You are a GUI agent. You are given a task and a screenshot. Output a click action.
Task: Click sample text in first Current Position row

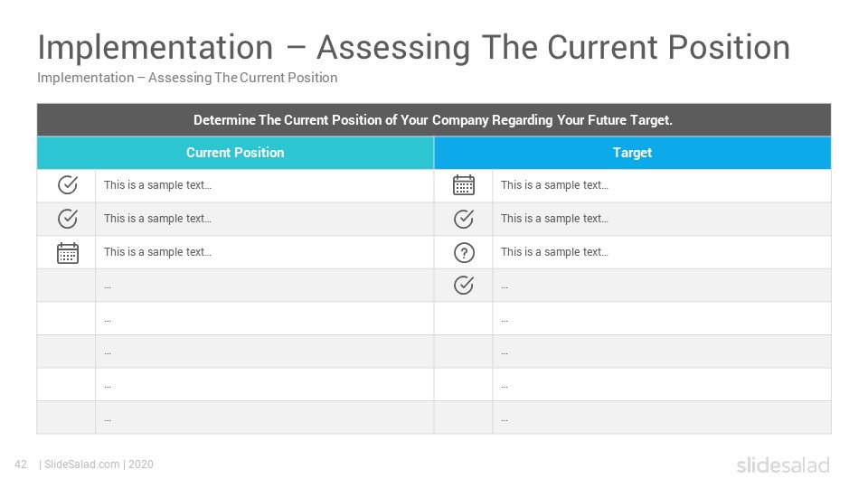click(x=157, y=185)
